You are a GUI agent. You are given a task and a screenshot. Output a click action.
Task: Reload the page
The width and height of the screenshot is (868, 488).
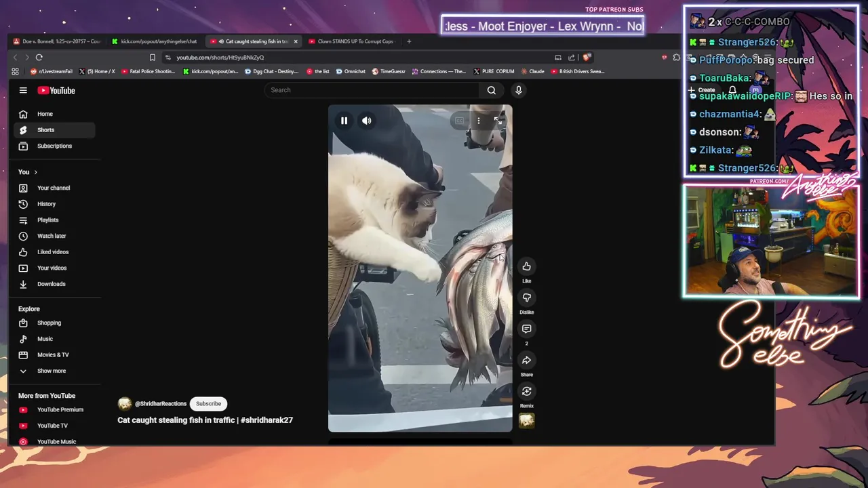pyautogui.click(x=39, y=58)
